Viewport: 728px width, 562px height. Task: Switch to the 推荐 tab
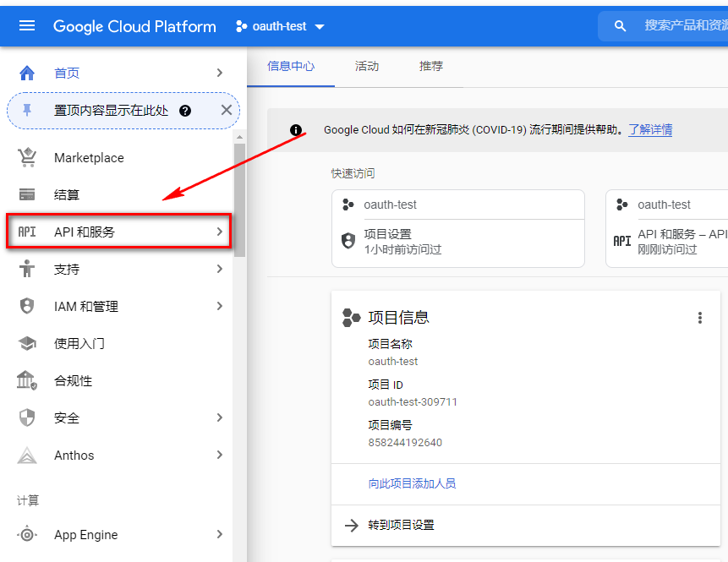click(x=431, y=67)
